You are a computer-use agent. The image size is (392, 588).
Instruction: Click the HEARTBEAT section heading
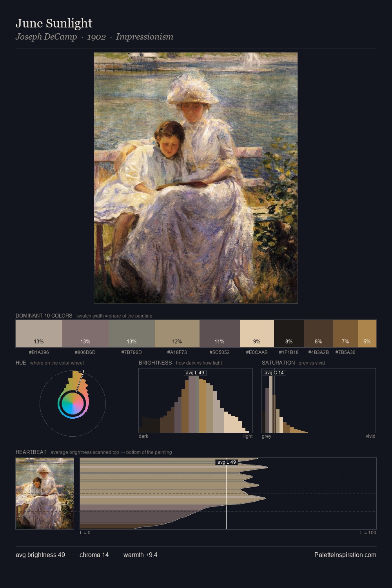pyautogui.click(x=31, y=452)
